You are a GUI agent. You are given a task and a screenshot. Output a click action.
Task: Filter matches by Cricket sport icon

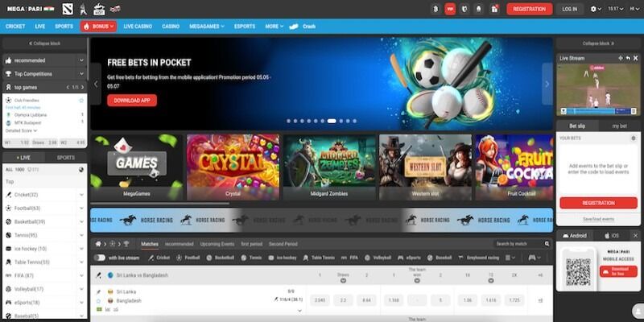(x=151, y=258)
